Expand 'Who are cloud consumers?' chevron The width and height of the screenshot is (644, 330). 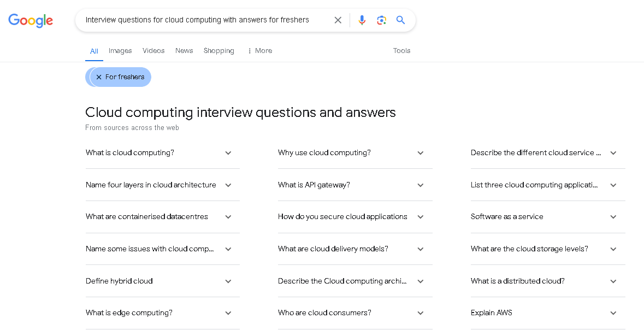coord(420,313)
